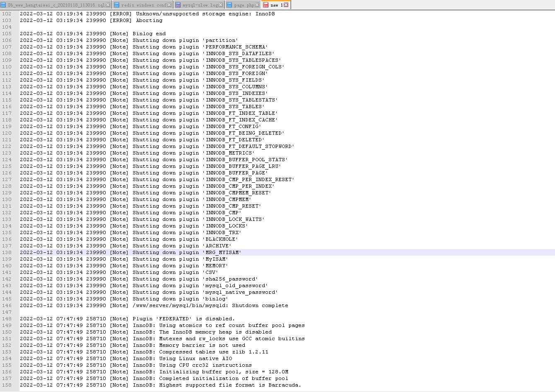Click plugin name 'INNODB_FT_CONFIG'
Image resolution: width=555 pixels, height=392 pixels.
232,126
